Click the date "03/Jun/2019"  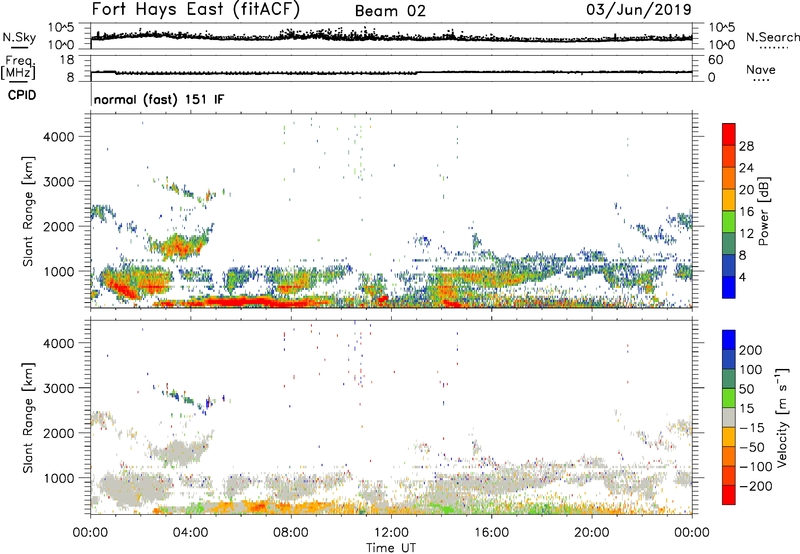click(x=638, y=10)
